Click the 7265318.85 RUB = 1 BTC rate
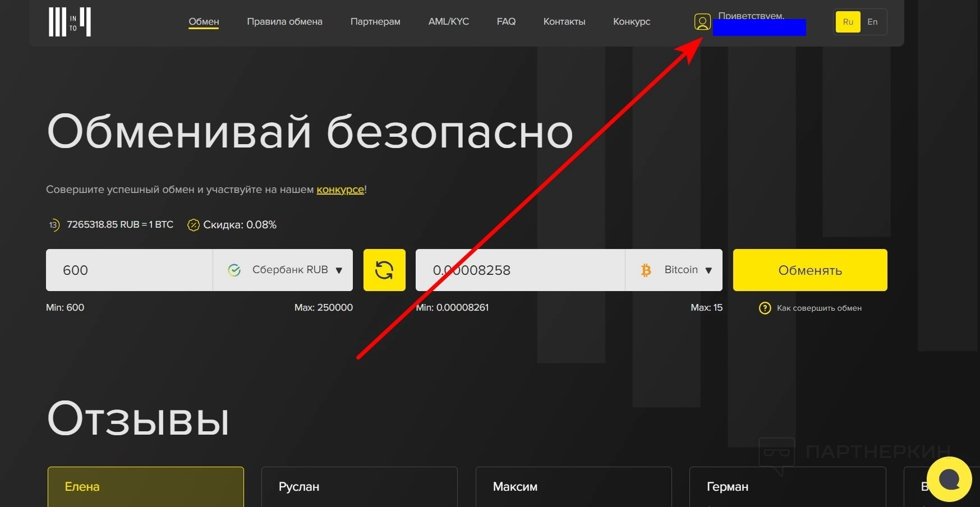The width and height of the screenshot is (980, 507). 120,224
